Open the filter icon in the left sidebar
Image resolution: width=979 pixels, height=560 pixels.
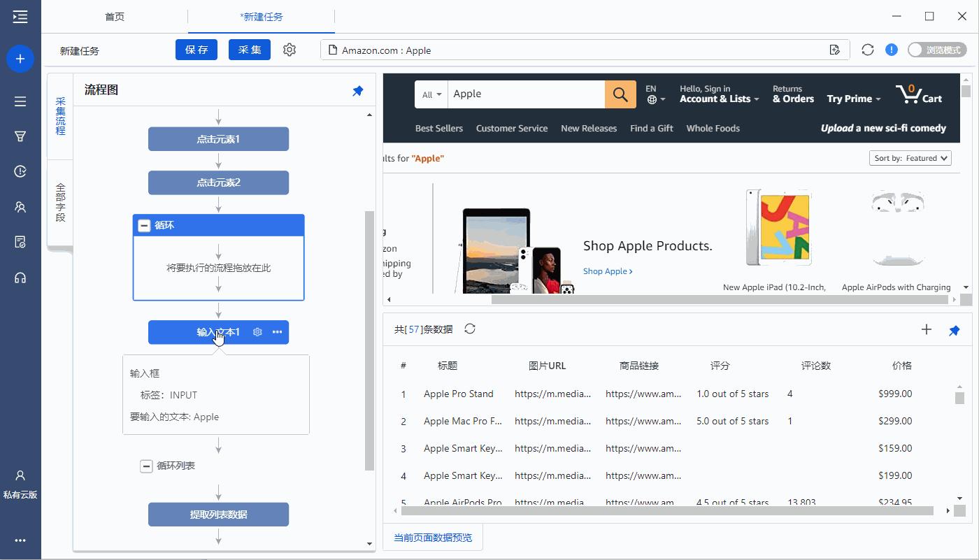(20, 136)
